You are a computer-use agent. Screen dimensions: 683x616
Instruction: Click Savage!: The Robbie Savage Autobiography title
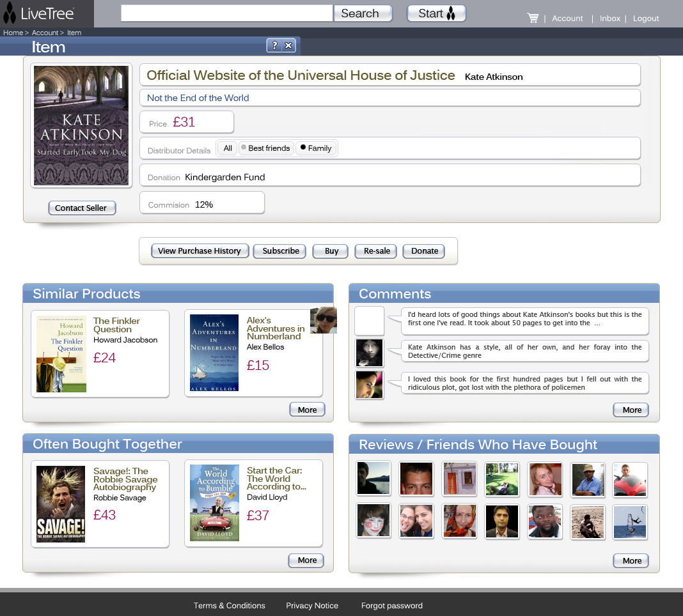(125, 479)
